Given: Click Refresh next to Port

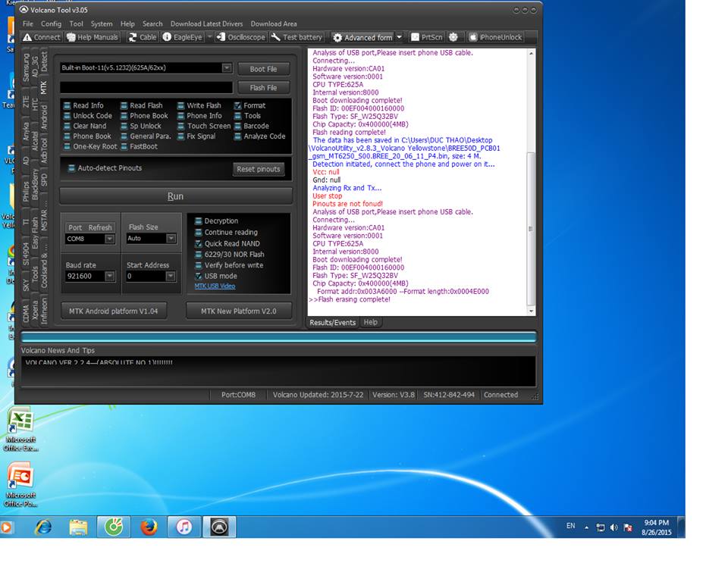Looking at the screenshot, I should point(100,227).
